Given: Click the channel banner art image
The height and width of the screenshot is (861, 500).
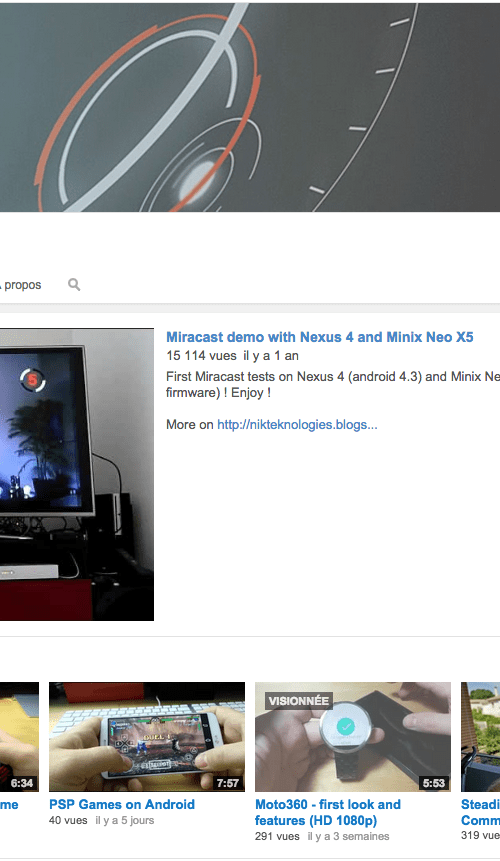Looking at the screenshot, I should 250,107.
